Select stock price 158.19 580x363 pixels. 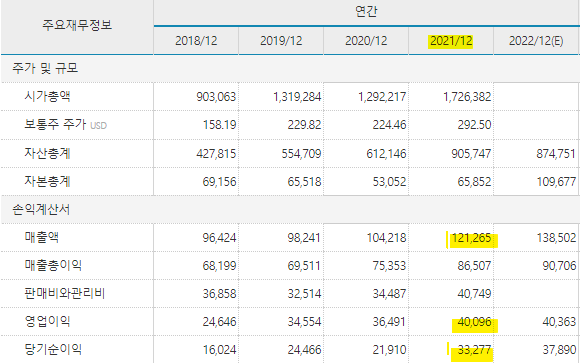coord(219,125)
